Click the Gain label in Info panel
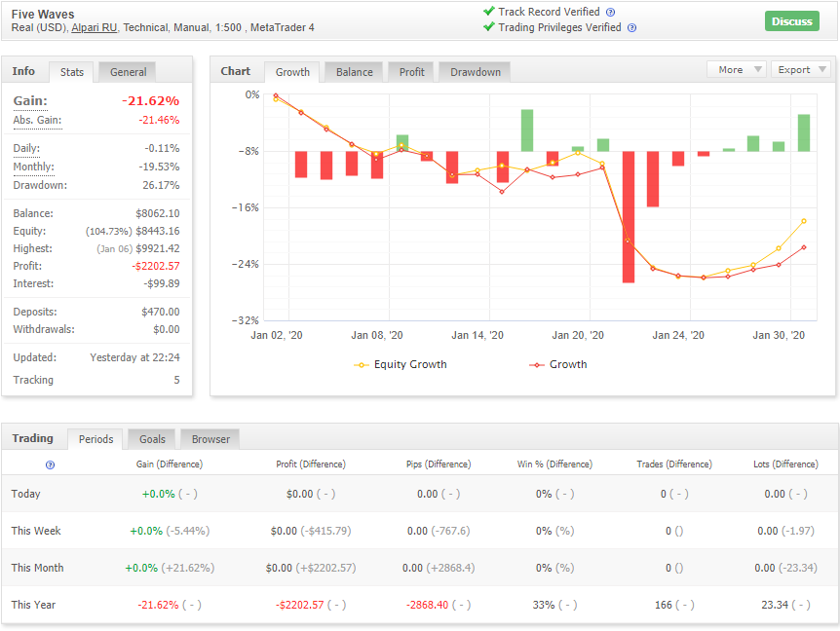The image size is (840, 631). click(30, 100)
